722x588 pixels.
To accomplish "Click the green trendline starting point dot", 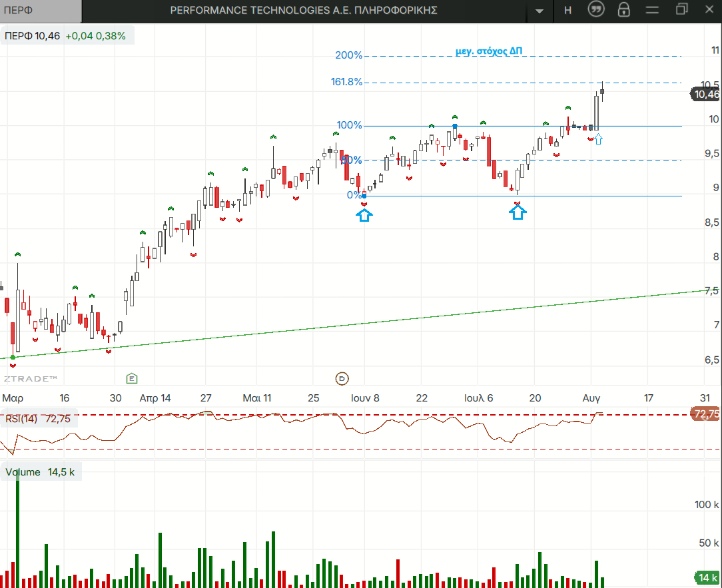I will (x=13, y=358).
